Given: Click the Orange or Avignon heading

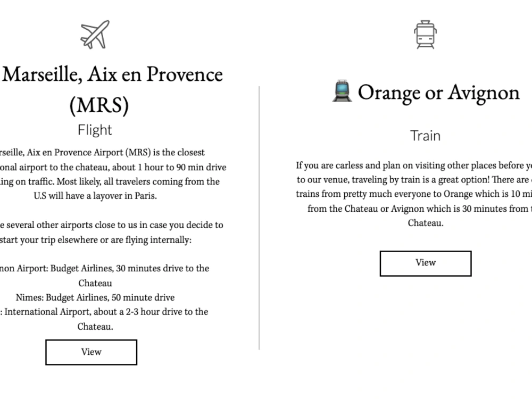Looking at the screenshot, I should click(x=439, y=92).
